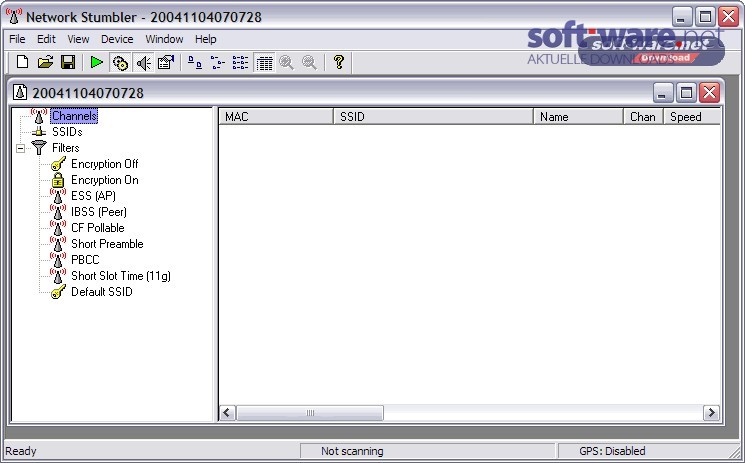The width and height of the screenshot is (745, 463).
Task: Select the Short Preamble filter
Action: point(107,244)
